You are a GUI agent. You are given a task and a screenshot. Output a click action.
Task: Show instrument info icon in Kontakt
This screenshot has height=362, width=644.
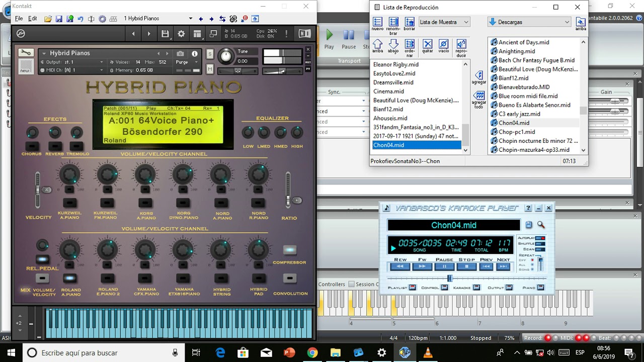click(x=194, y=53)
